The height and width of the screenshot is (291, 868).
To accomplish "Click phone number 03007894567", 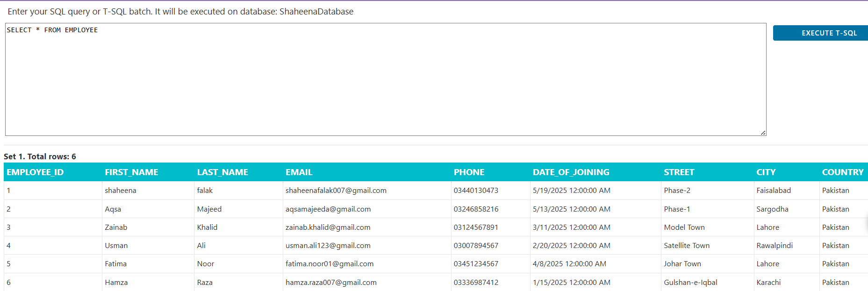I will (x=476, y=246).
